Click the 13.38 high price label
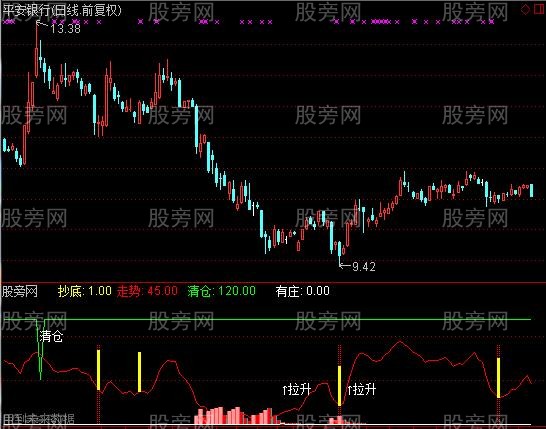The width and height of the screenshot is (546, 429). (65, 29)
